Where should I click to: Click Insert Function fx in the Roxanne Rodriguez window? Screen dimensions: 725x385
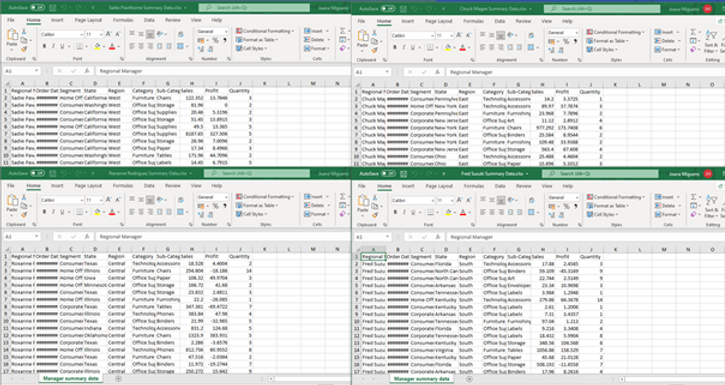tap(87, 236)
